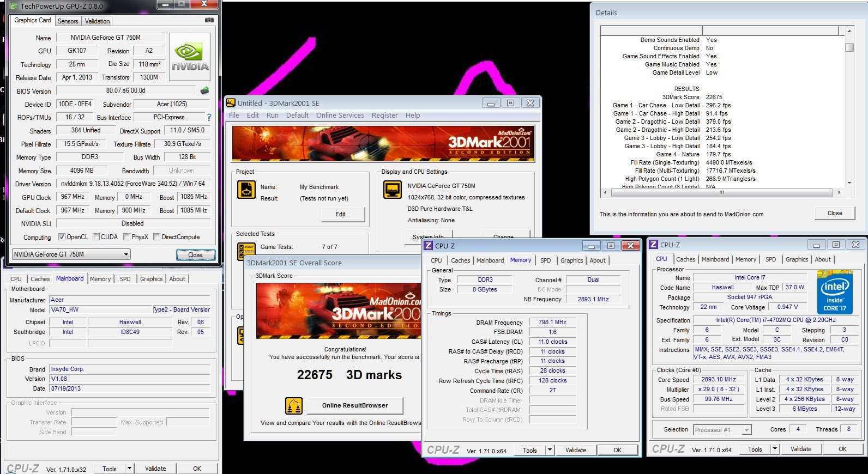Screen dimensions: 868x474
Task: Click the Online ResultBrowser icon
Action: pos(294,406)
